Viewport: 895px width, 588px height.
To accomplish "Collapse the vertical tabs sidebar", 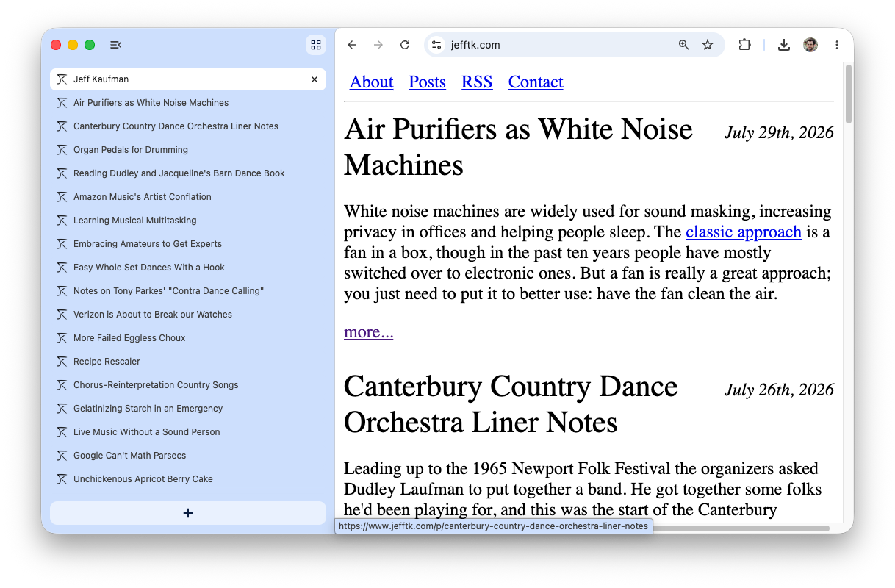I will 115,45.
